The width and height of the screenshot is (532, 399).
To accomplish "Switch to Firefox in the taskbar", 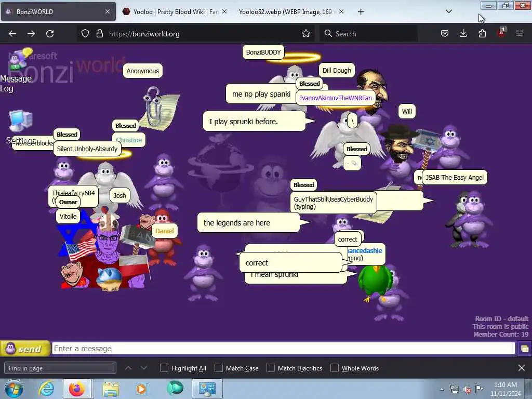I will (x=77, y=389).
